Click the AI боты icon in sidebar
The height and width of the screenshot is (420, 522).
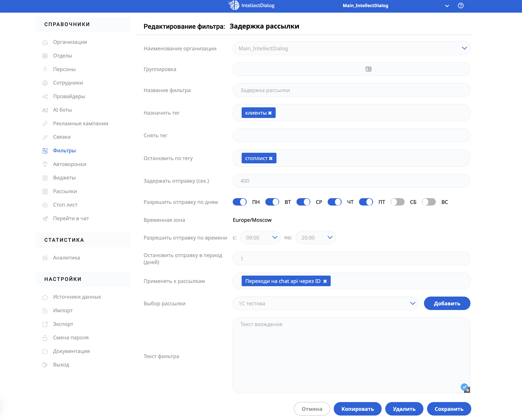45,110
